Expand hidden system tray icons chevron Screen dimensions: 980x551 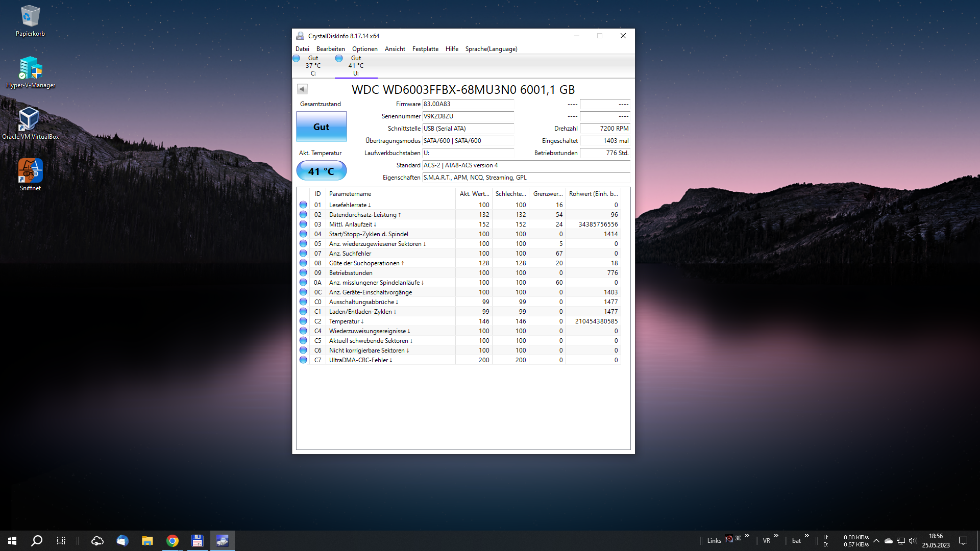point(876,541)
